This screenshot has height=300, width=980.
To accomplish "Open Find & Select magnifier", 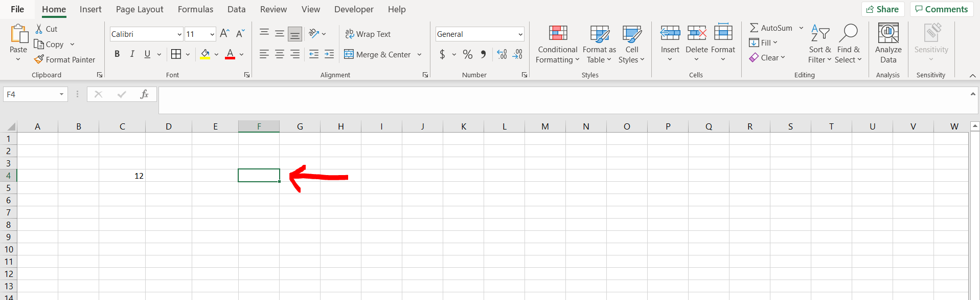I will (x=848, y=44).
